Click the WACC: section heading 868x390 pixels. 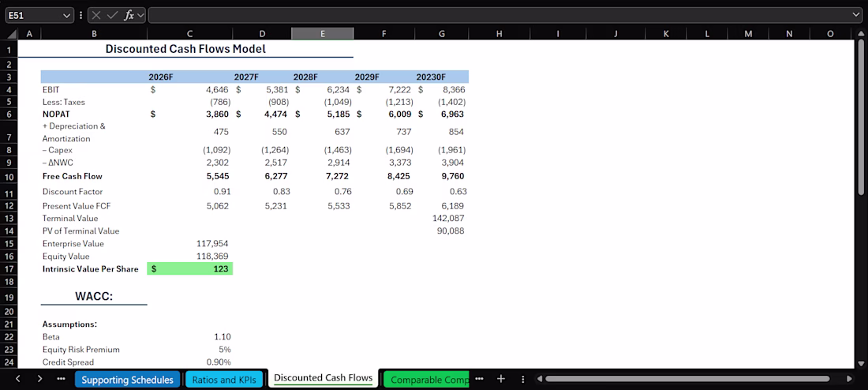click(x=94, y=296)
